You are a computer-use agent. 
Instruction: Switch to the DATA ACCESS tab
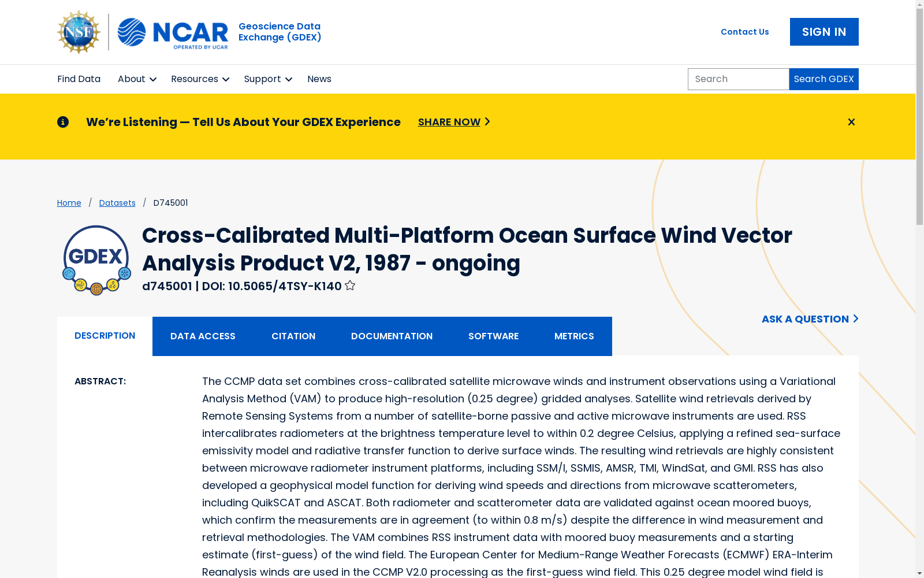(x=203, y=336)
